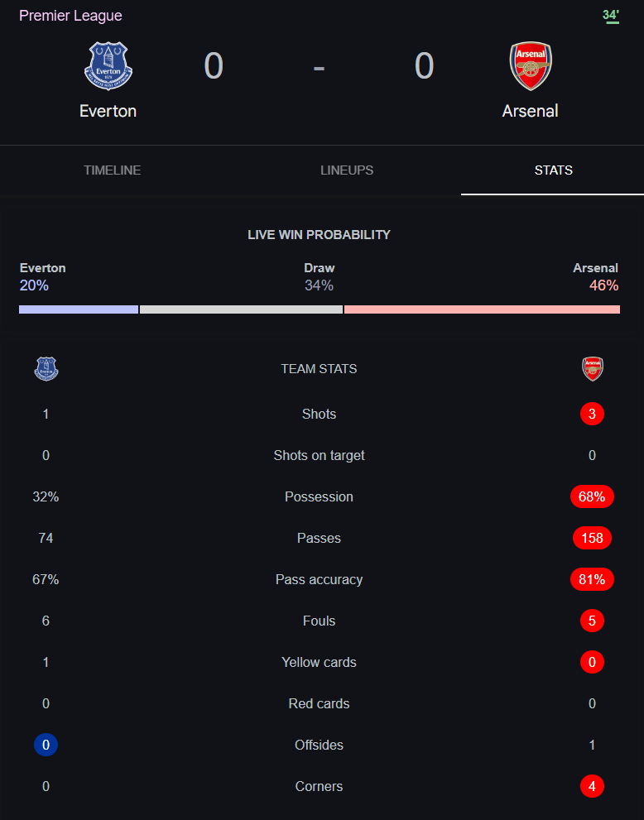Screen dimensions: 644x820
Task: Click Arsenal's red Passes badge 158
Action: pos(592,538)
